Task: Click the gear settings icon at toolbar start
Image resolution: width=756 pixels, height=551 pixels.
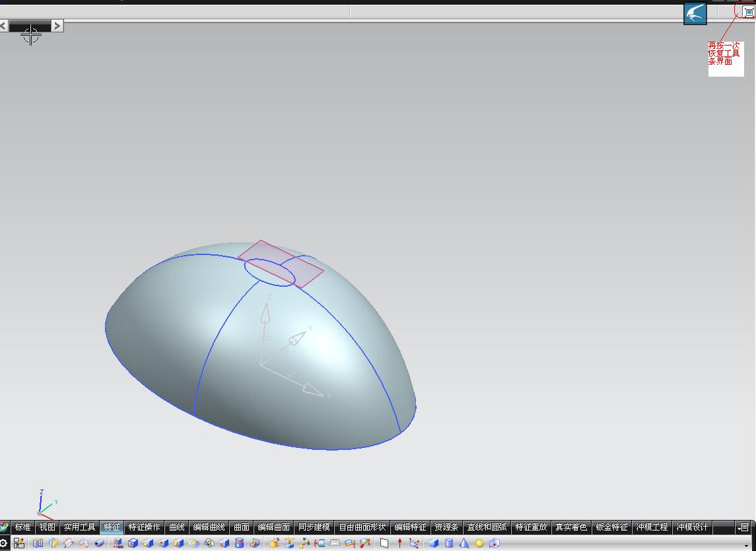Action: click(3, 543)
